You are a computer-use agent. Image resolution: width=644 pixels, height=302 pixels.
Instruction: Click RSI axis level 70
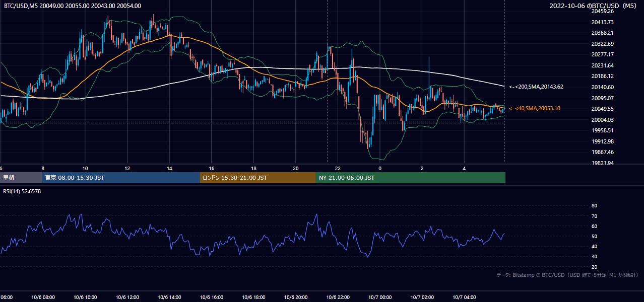coord(595,216)
